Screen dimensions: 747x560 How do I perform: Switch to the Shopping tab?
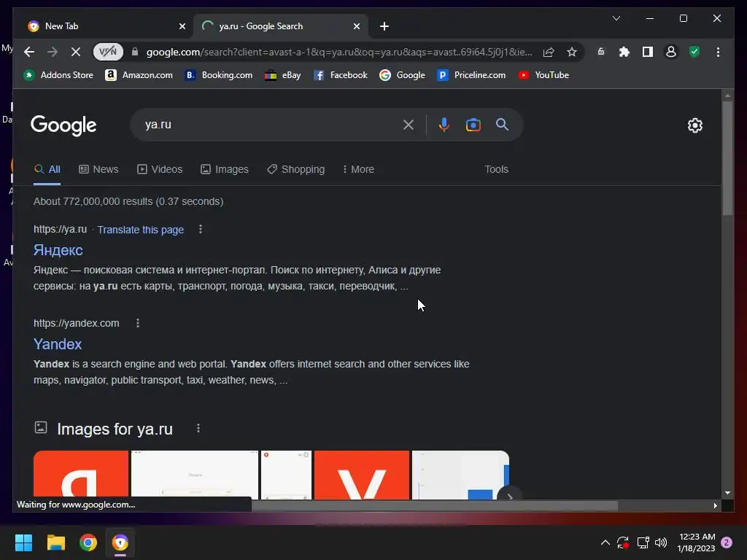click(x=296, y=169)
